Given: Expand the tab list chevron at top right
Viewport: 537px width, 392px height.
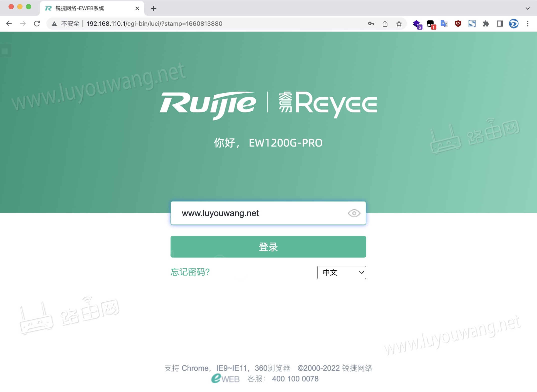Looking at the screenshot, I should (527, 8).
